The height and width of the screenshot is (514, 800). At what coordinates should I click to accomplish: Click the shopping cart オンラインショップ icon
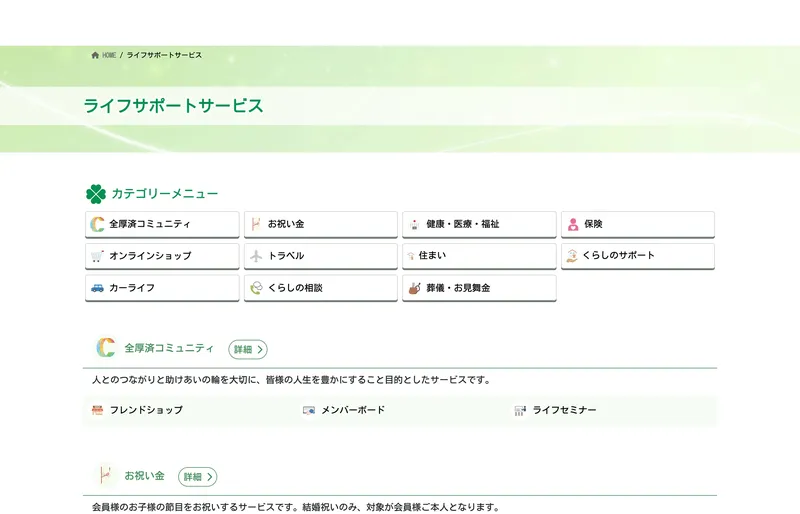click(97, 256)
